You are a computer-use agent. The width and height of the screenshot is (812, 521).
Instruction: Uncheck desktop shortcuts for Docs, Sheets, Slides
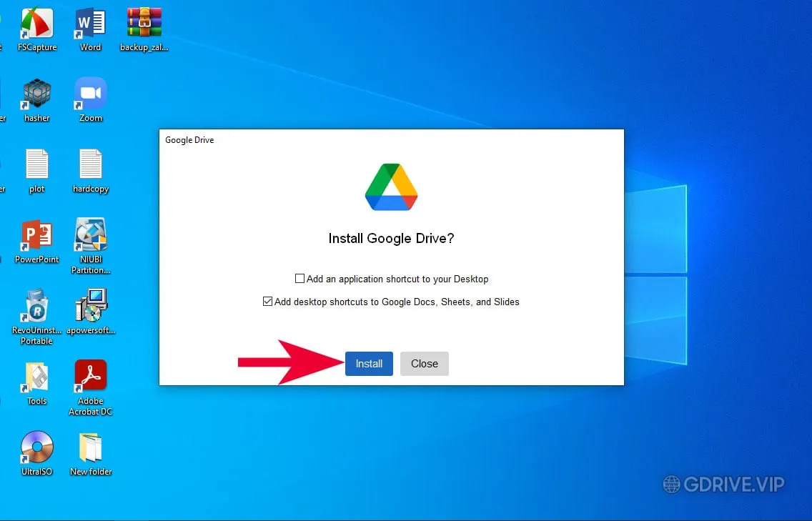click(x=269, y=302)
